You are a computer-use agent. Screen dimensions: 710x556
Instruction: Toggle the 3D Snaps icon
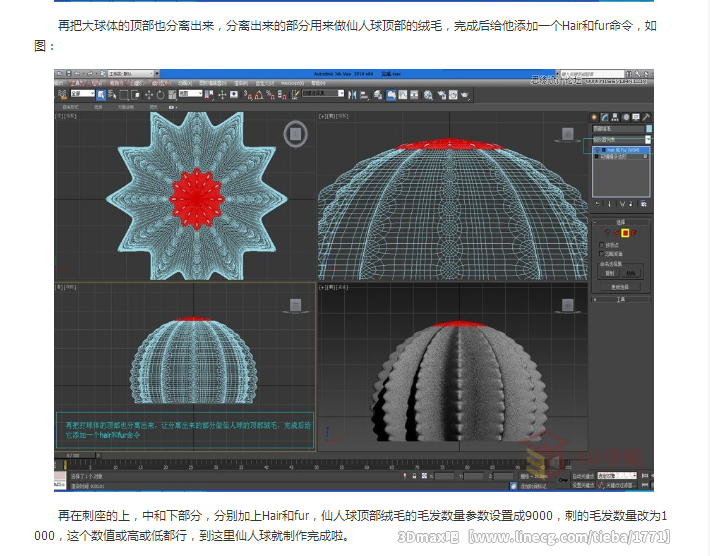point(249,95)
